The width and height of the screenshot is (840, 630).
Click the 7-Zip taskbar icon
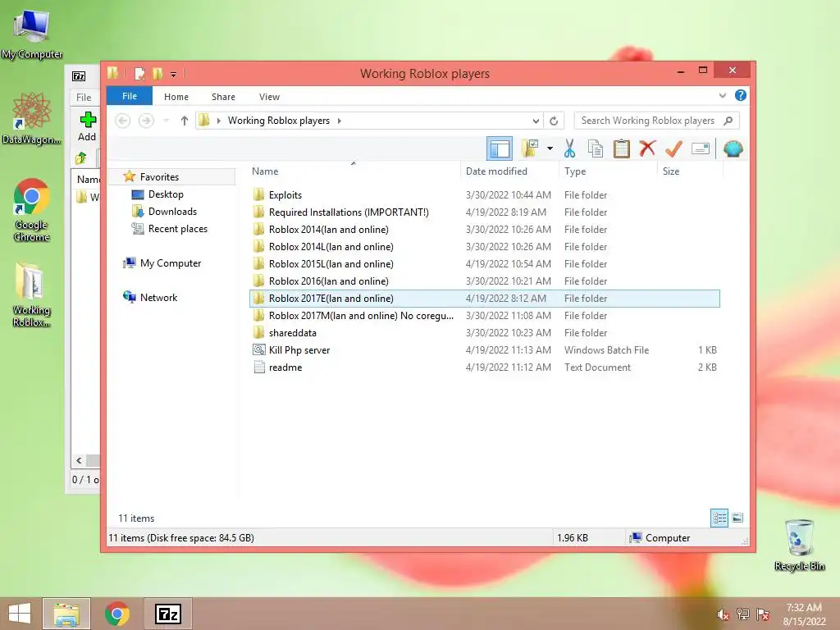pos(167,614)
